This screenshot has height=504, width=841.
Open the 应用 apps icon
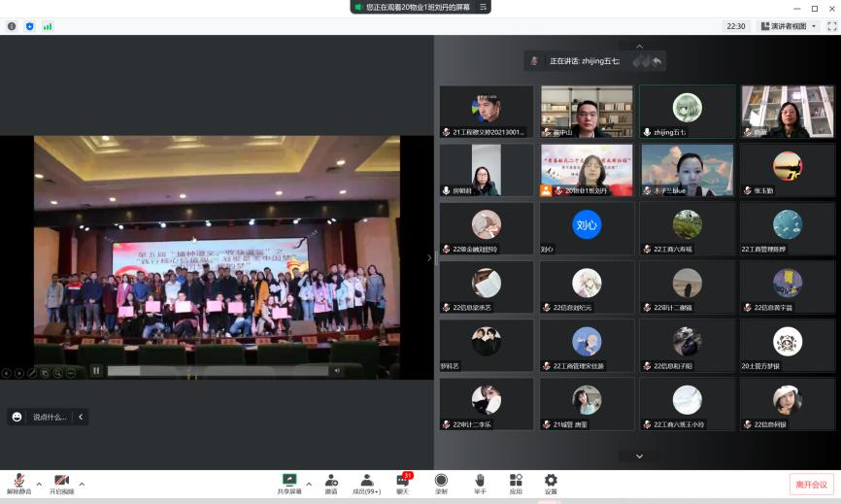(516, 483)
